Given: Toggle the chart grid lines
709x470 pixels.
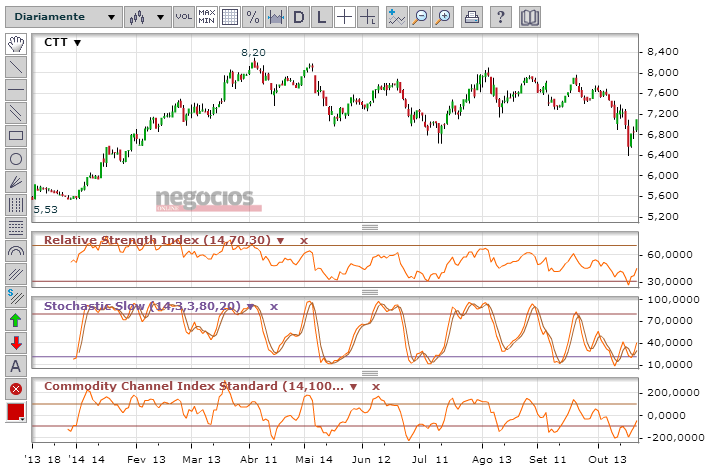Looking at the screenshot, I should coord(230,17).
